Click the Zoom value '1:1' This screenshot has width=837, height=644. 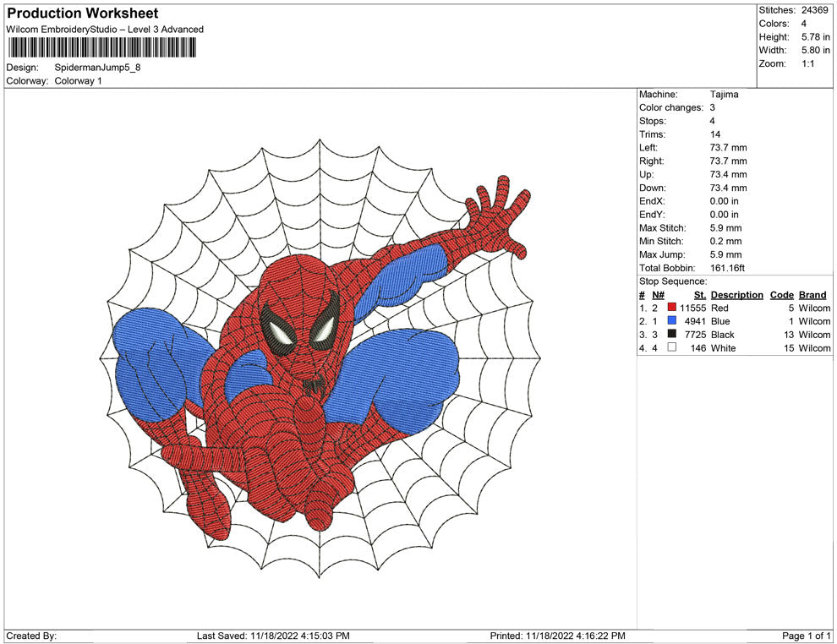[807, 63]
